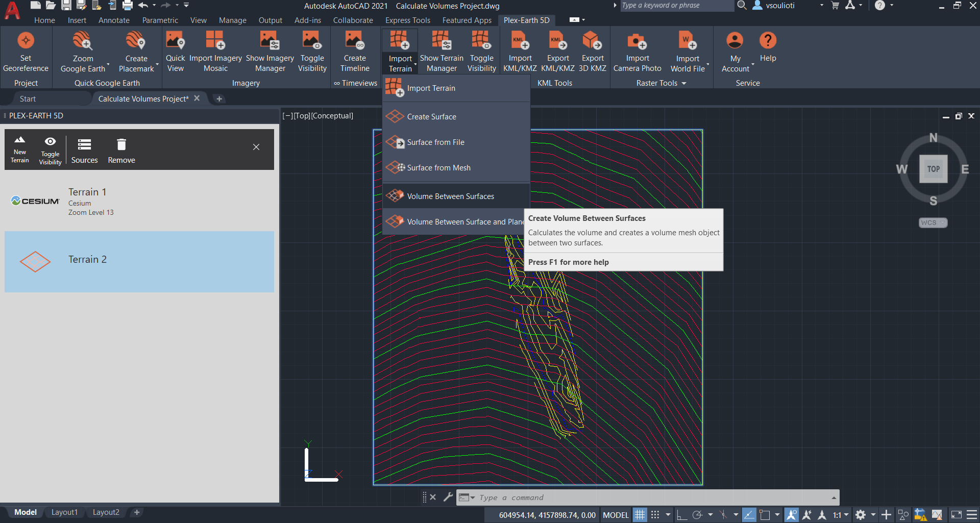Switch to the Layout1 tab

pos(64,512)
